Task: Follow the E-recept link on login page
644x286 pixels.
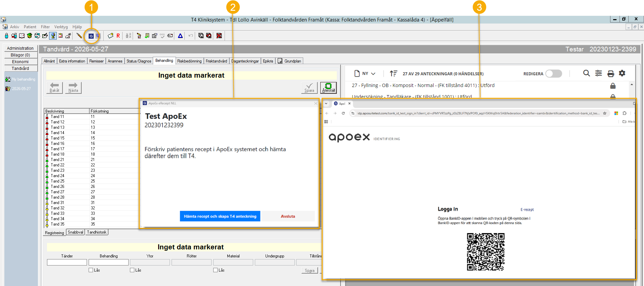Action: click(x=527, y=210)
